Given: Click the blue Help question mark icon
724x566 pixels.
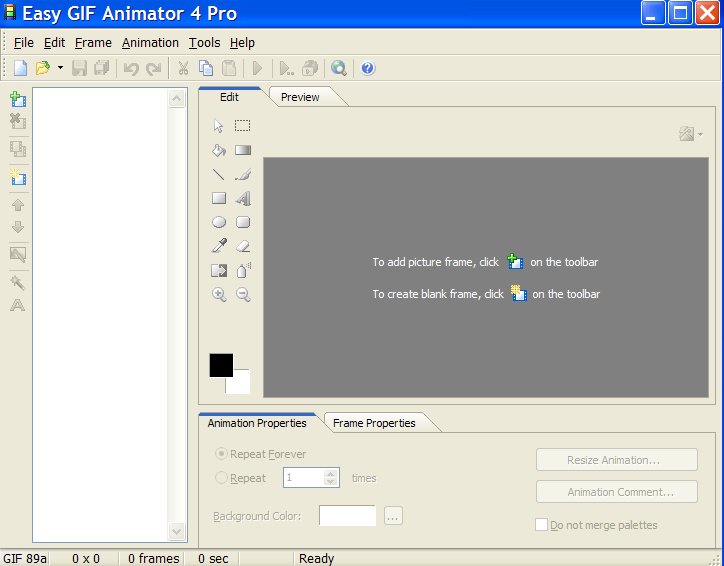Looking at the screenshot, I should (368, 68).
